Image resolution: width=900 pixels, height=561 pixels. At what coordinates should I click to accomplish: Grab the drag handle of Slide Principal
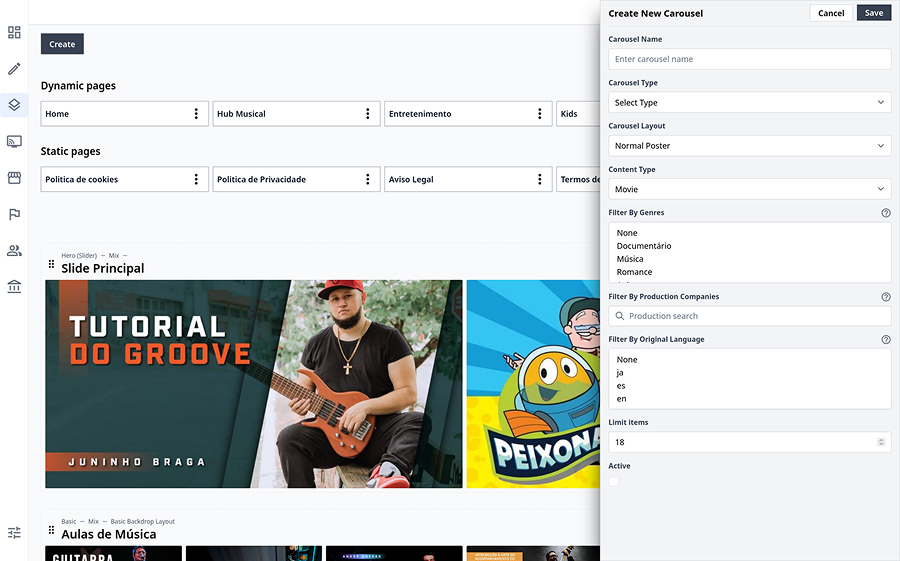(51, 264)
